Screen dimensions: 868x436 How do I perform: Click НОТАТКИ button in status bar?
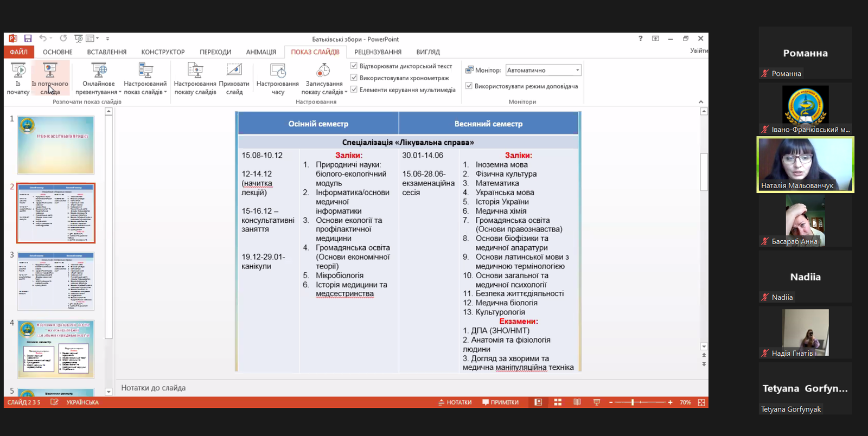(455, 402)
